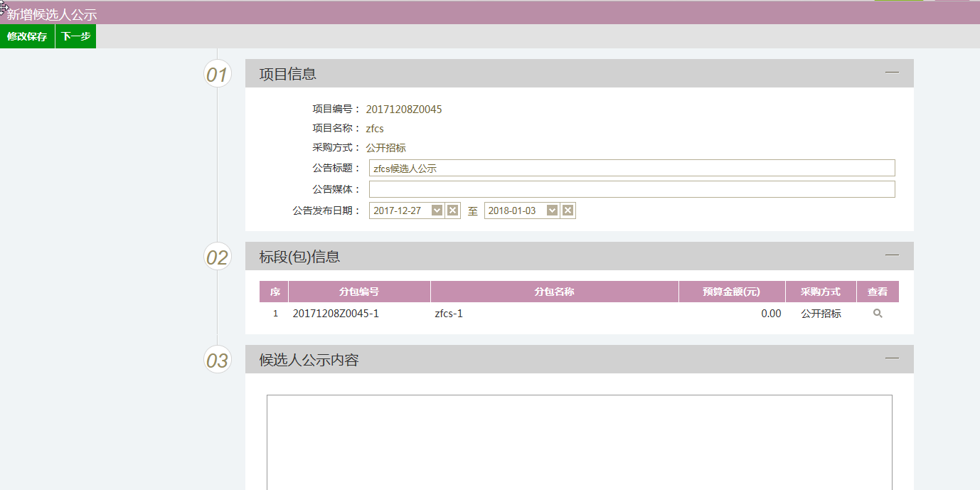Click the step 01 circle marker

point(217,74)
